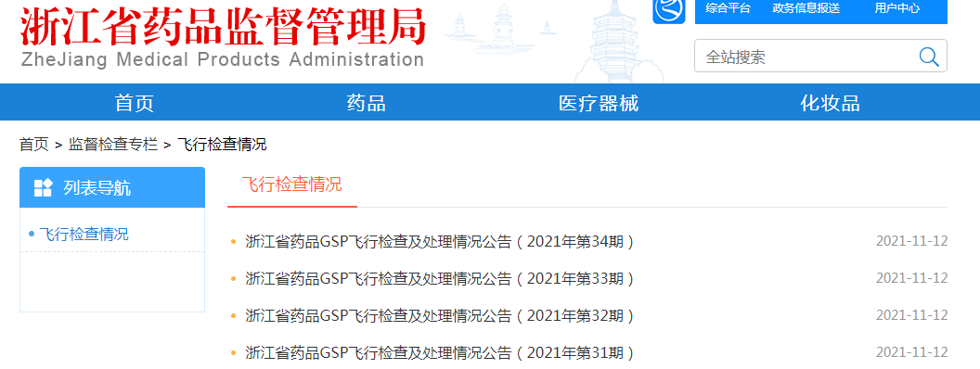Click the pagoda illustration in header
The width and height of the screenshot is (980, 369).
(610, 41)
